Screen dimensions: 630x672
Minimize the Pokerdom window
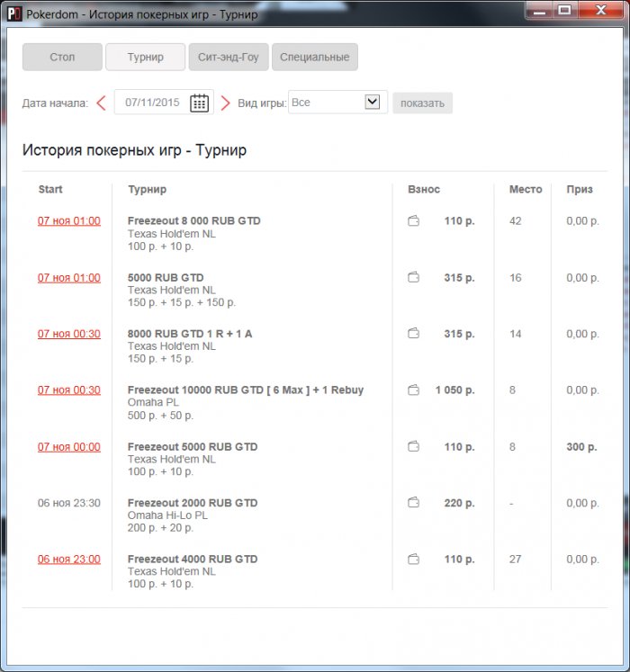tap(539, 10)
